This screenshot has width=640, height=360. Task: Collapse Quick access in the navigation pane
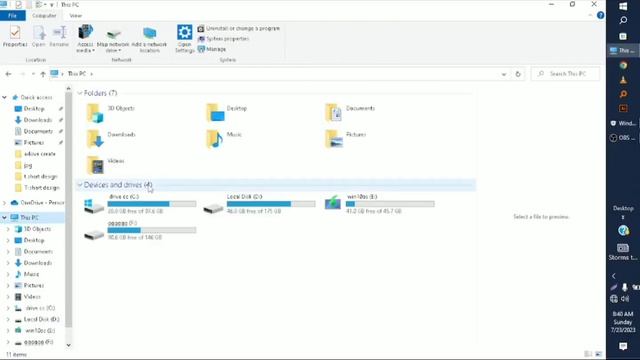pos(4,98)
